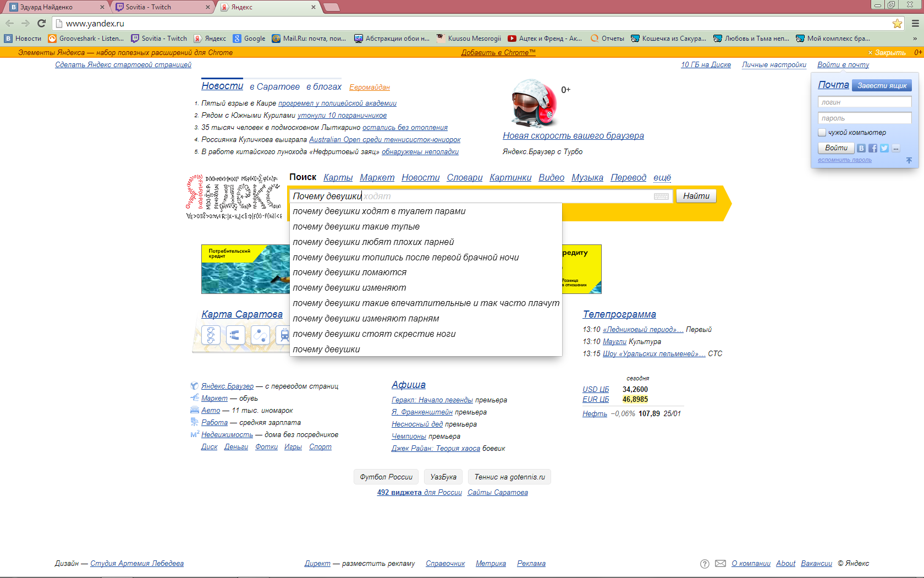
Task: Open the feedback envelope icon in footer
Action: pos(721,564)
